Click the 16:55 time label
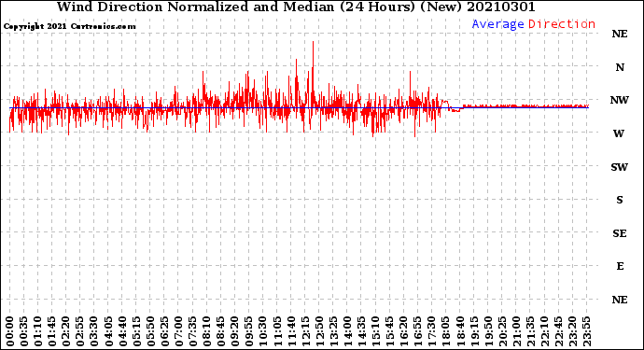Viewport: 644px width, 350px height. pos(418,331)
